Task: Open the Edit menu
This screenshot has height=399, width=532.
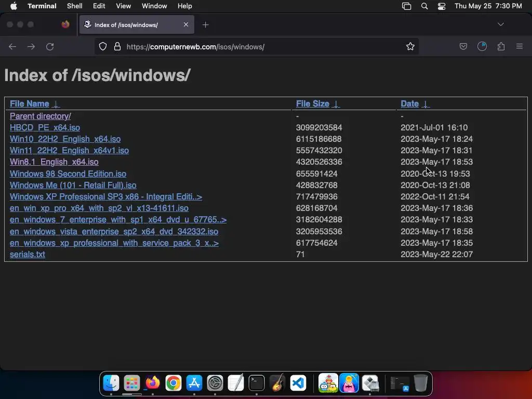Action: 99,6
